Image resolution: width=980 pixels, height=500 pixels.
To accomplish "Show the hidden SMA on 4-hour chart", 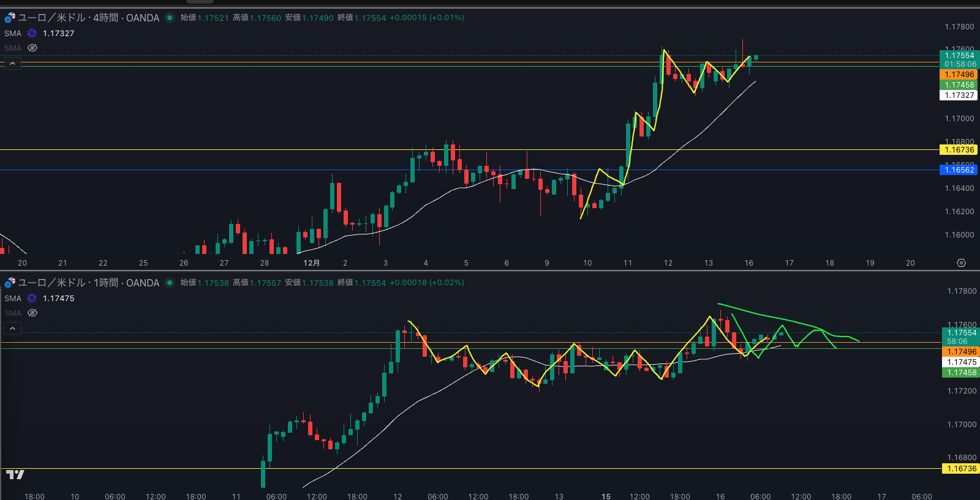I will [x=32, y=48].
